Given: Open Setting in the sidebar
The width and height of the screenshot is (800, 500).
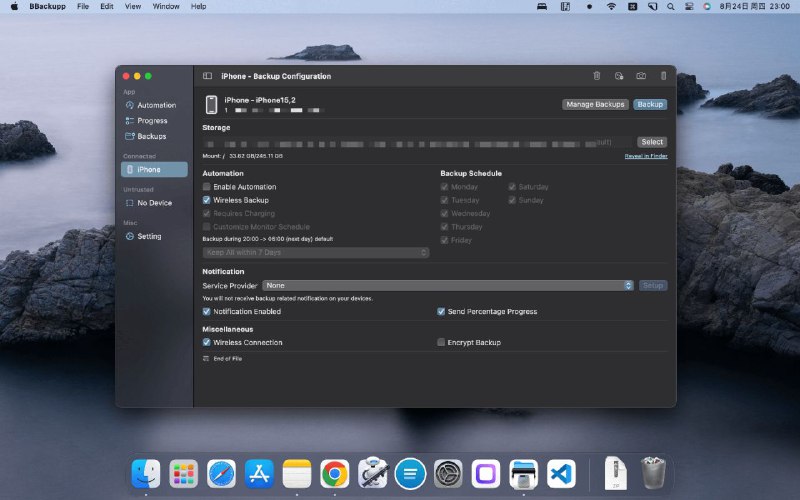Looking at the screenshot, I should [x=149, y=237].
